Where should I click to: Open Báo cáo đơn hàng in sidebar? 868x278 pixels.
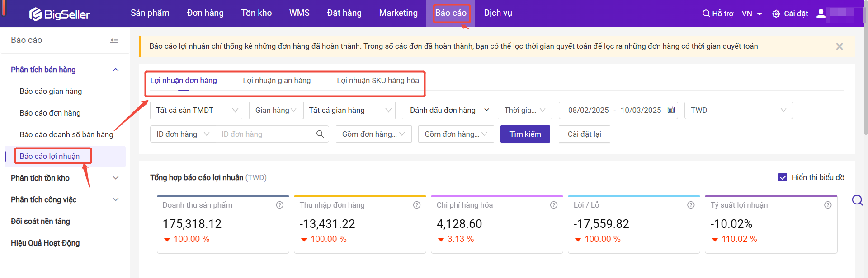coord(50,113)
